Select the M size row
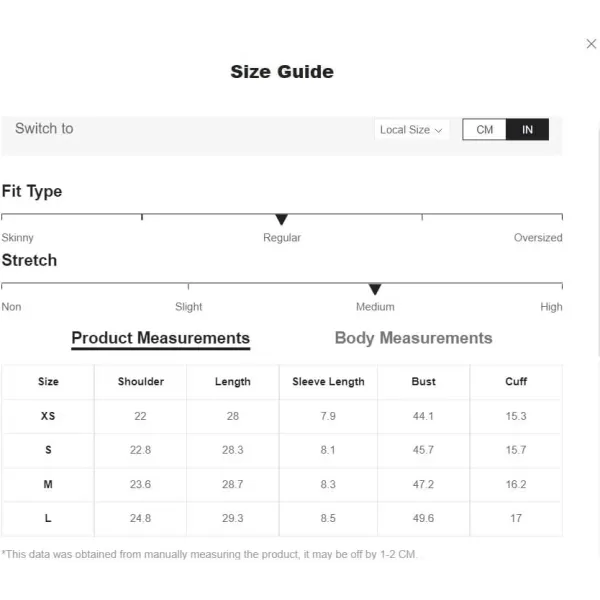Viewport: 600px width, 600px height. (x=282, y=484)
